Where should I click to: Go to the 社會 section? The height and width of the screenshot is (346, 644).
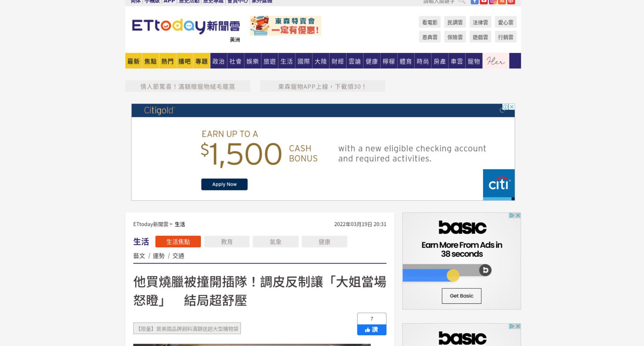[x=235, y=61]
